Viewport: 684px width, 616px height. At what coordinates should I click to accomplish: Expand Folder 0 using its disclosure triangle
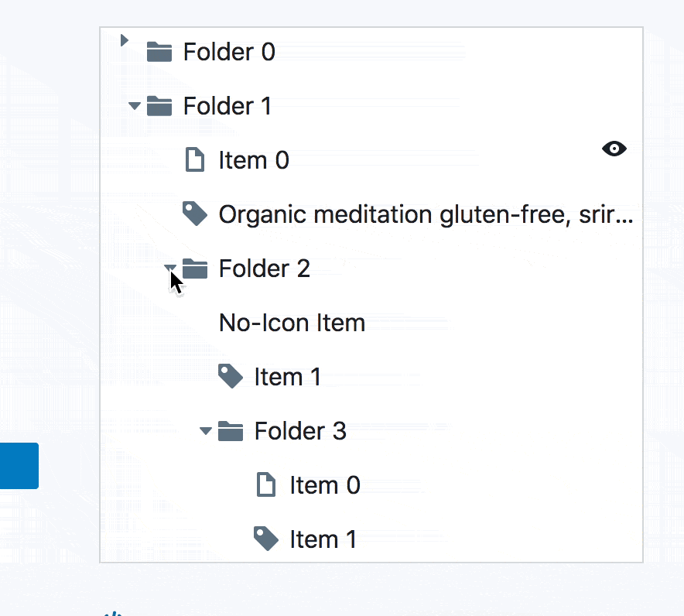click(125, 40)
